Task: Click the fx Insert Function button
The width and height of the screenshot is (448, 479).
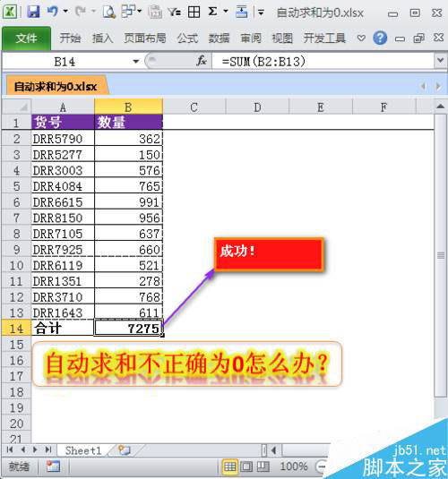Action: (202, 61)
